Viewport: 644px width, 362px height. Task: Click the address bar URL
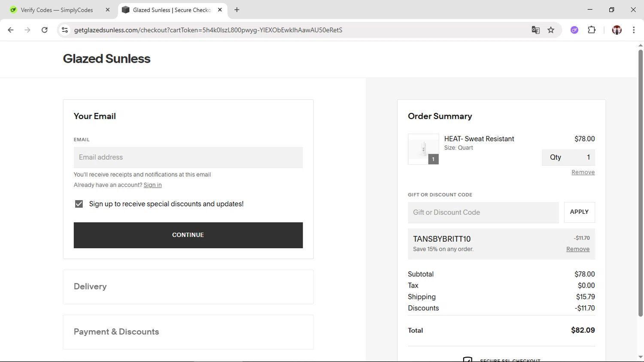208,30
